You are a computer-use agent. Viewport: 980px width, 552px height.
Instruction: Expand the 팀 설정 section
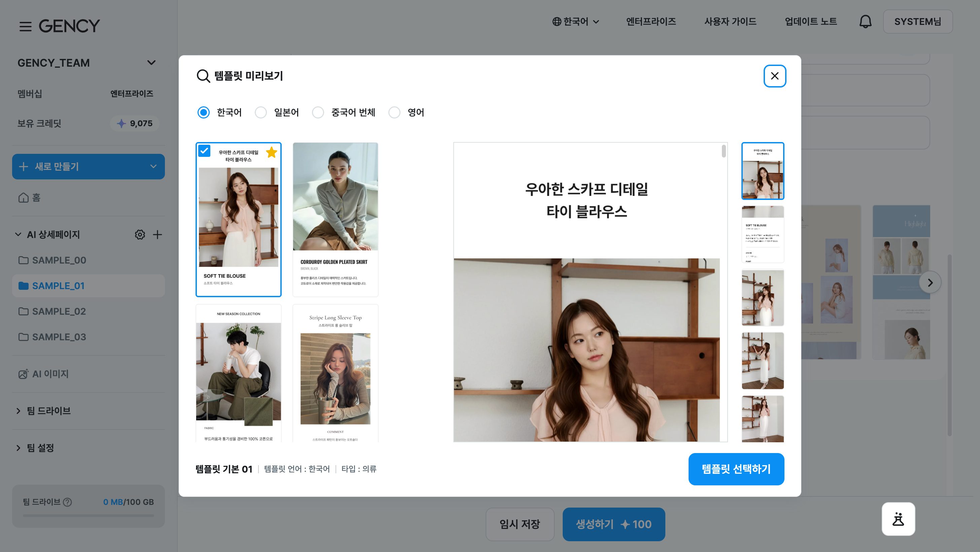click(x=18, y=448)
